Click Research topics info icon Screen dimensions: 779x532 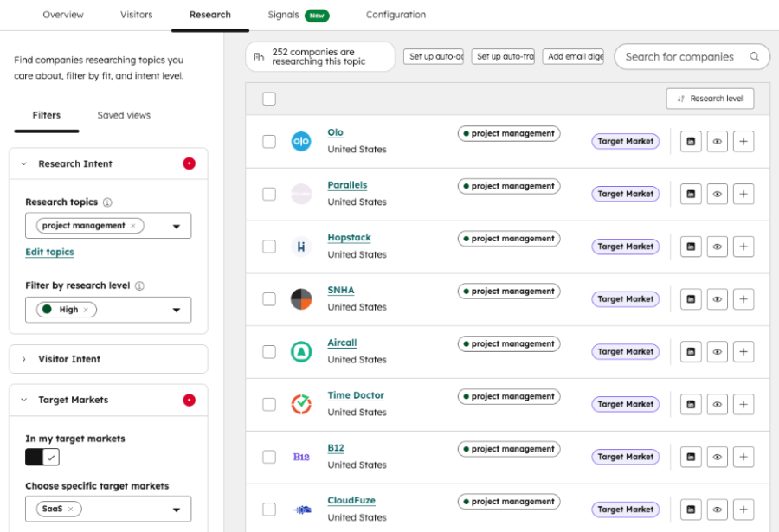[107, 202]
